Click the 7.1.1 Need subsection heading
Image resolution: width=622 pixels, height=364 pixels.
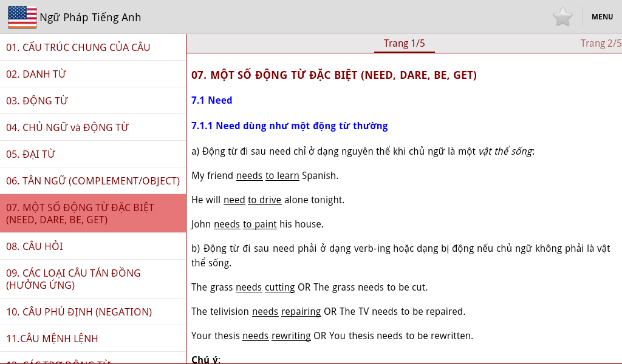[x=289, y=126]
